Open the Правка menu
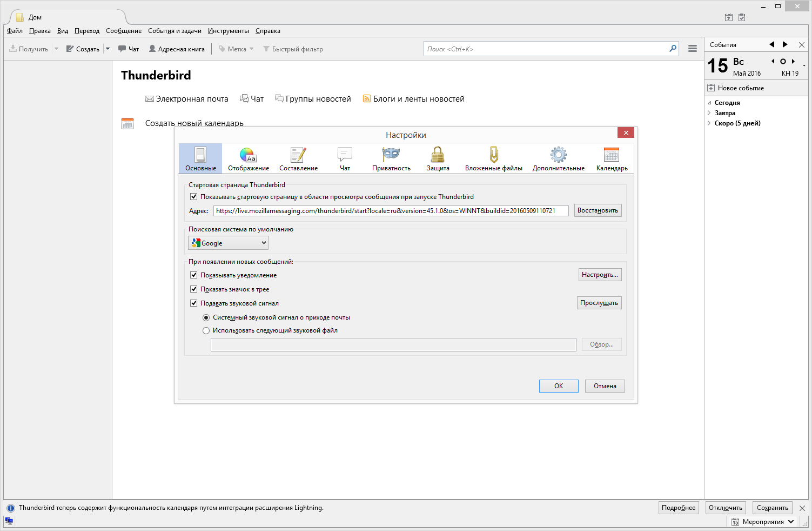Image resolution: width=812 pixels, height=531 pixels. (x=40, y=31)
